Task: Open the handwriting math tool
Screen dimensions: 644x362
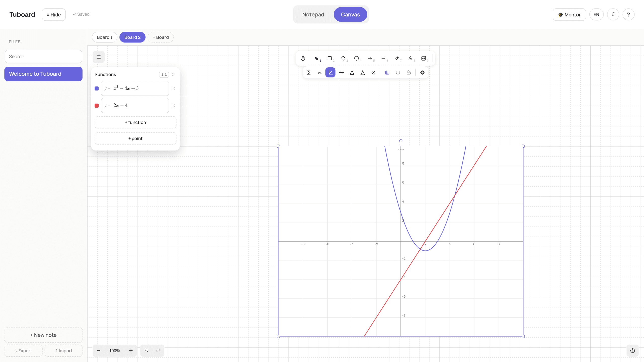Action: click(320, 73)
